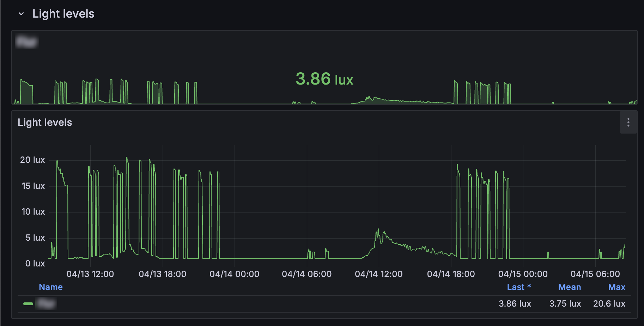644x326 pixels.
Task: Collapse the Light levels row chevron
Action: [x=21, y=14]
